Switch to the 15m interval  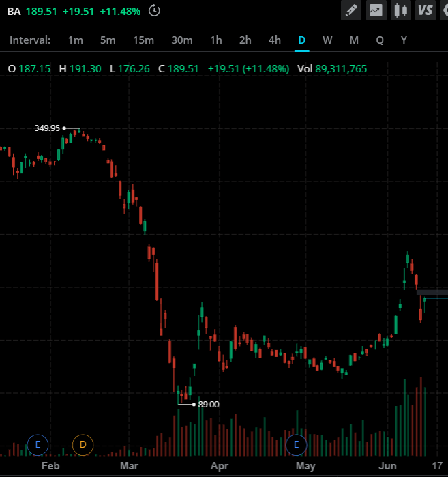(x=143, y=40)
